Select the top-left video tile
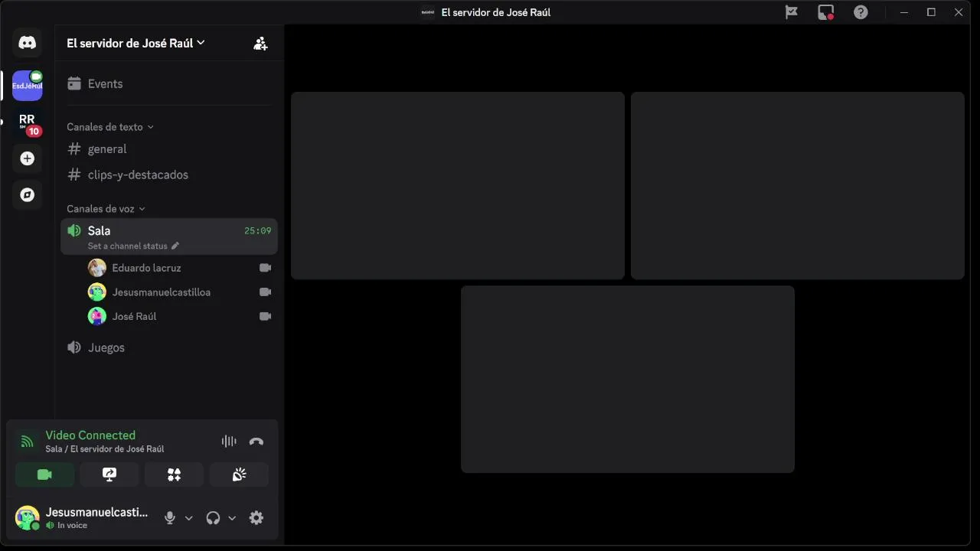This screenshot has height=551, width=980. (458, 186)
